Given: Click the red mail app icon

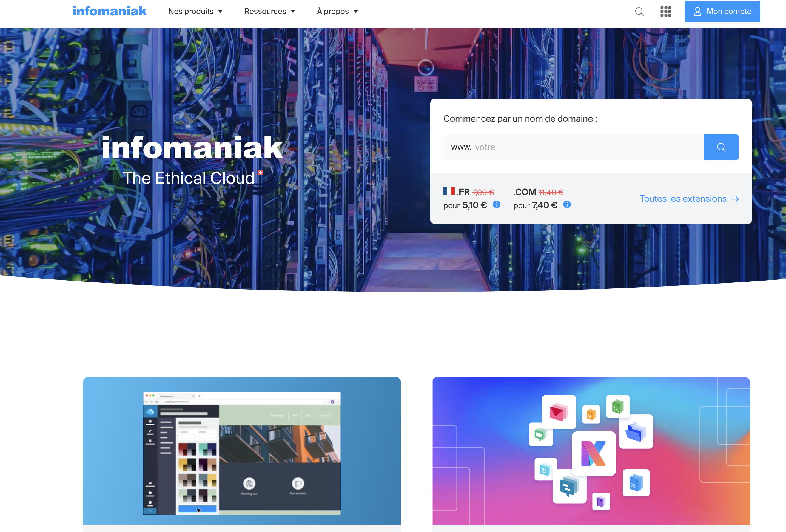Looking at the screenshot, I should coord(558,412).
